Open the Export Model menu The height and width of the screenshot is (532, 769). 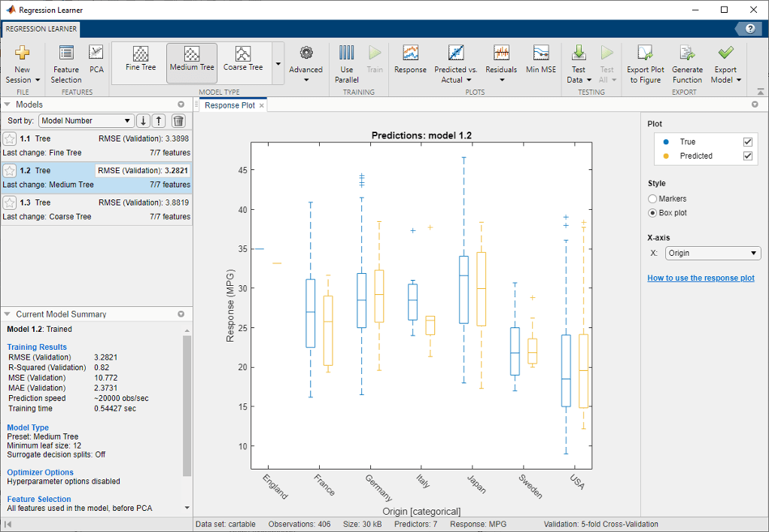point(725,64)
